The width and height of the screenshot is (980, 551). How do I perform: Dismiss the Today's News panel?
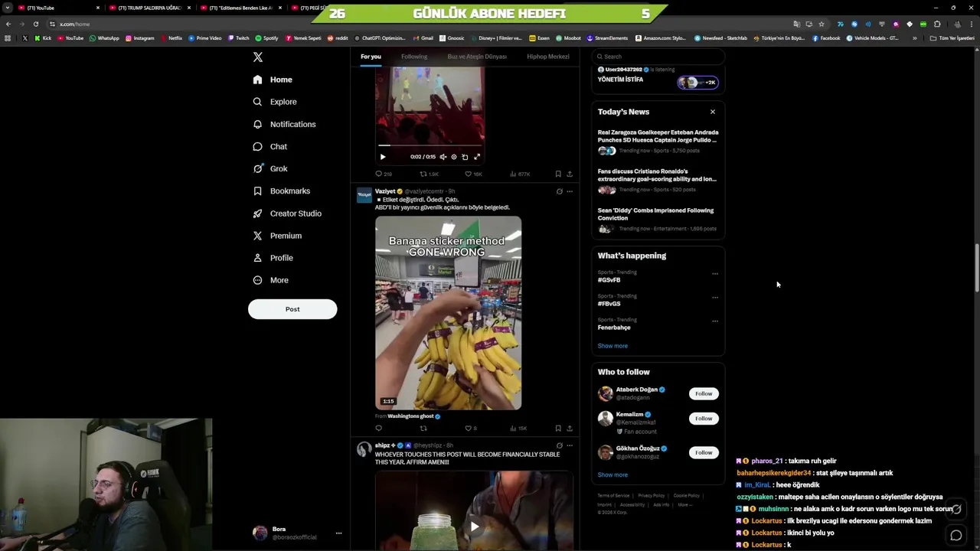[713, 112]
